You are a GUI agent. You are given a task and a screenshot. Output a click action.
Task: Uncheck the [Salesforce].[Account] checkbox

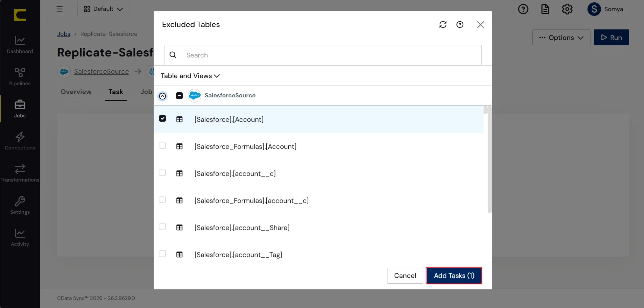162,118
